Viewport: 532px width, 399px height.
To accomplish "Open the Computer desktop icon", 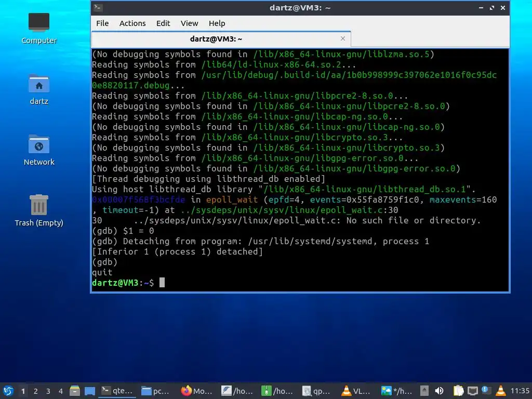I will pyautogui.click(x=39, y=29).
